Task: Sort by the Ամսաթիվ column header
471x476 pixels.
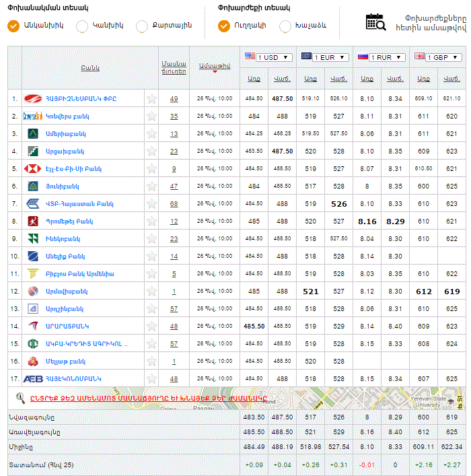Action: click(x=214, y=65)
